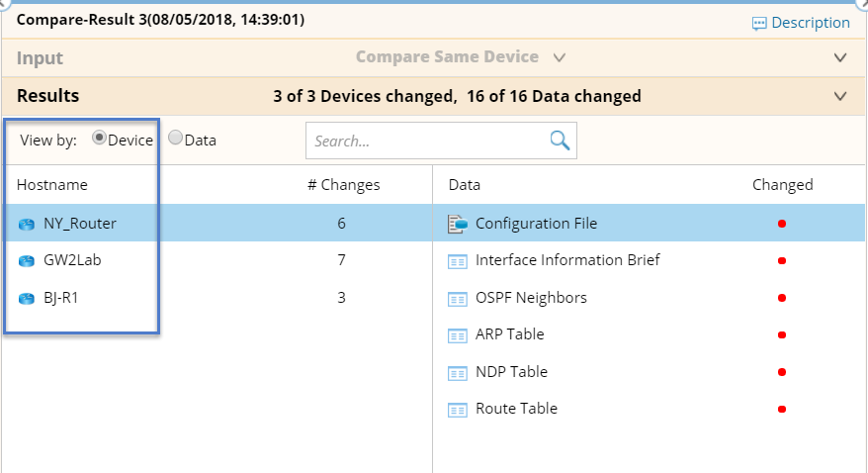868x473 pixels.
Task: Click the BJ-R1 router icon
Action: tap(27, 298)
